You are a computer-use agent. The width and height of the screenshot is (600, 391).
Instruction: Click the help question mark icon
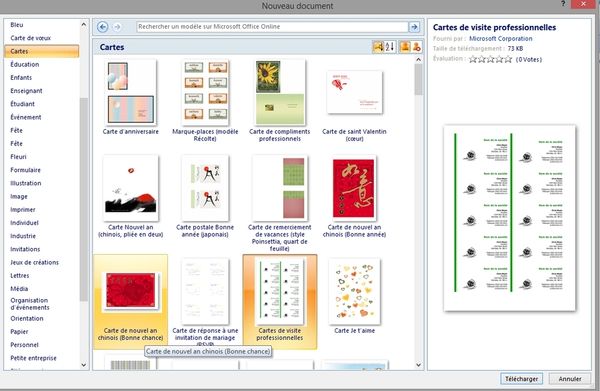click(x=563, y=4)
